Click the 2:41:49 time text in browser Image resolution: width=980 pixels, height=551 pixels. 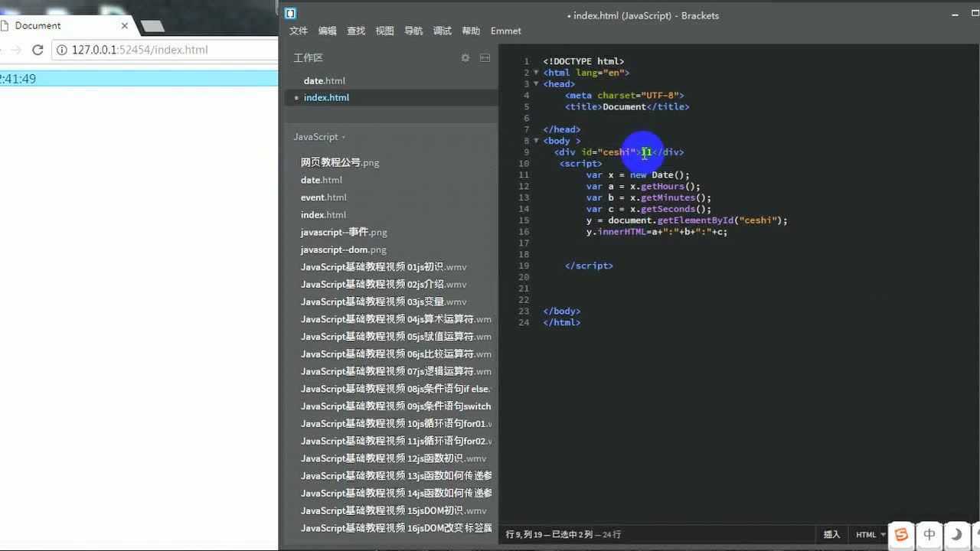pyautogui.click(x=18, y=79)
